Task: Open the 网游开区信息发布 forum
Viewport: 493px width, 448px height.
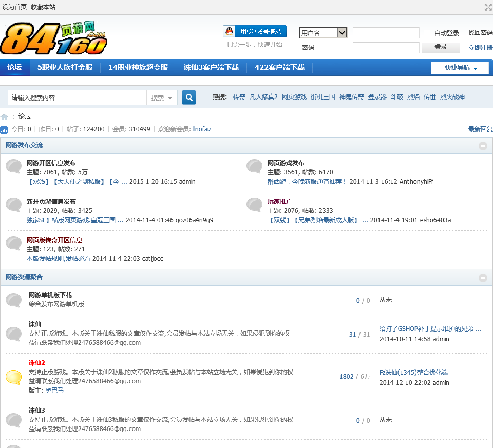Action: coord(51,163)
